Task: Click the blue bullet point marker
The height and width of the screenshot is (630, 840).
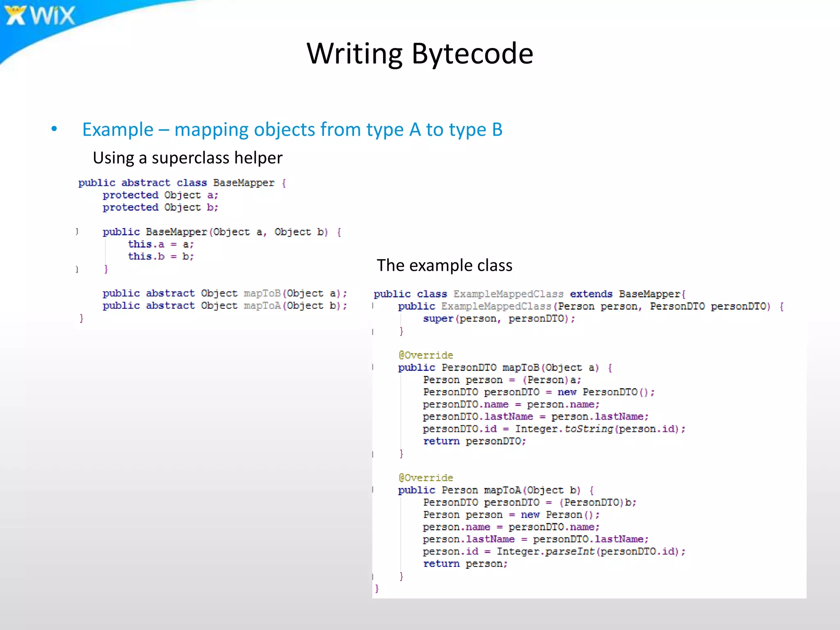Action: point(54,129)
